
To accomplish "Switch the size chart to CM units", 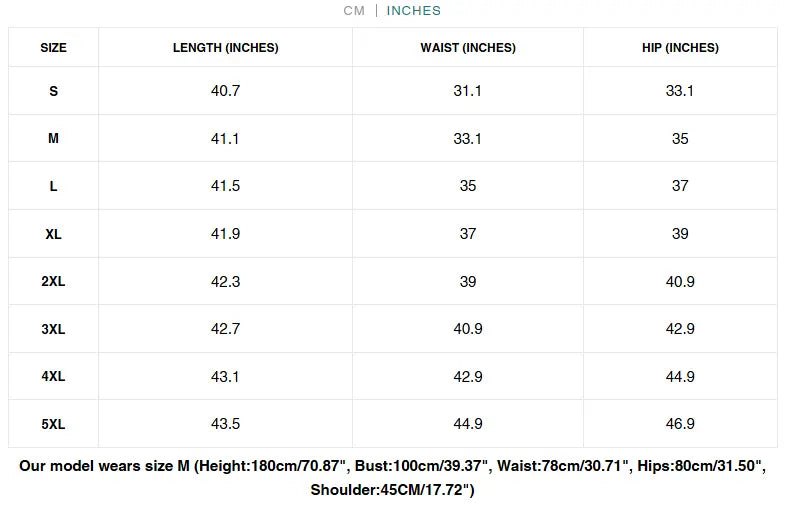I will coord(354,11).
